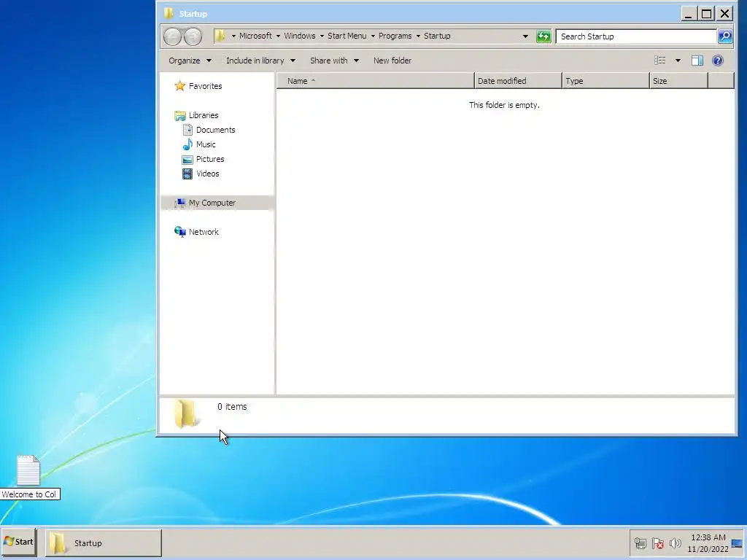Navigate to Windows in the address bar
Screen dimensions: 747x560
click(x=300, y=36)
